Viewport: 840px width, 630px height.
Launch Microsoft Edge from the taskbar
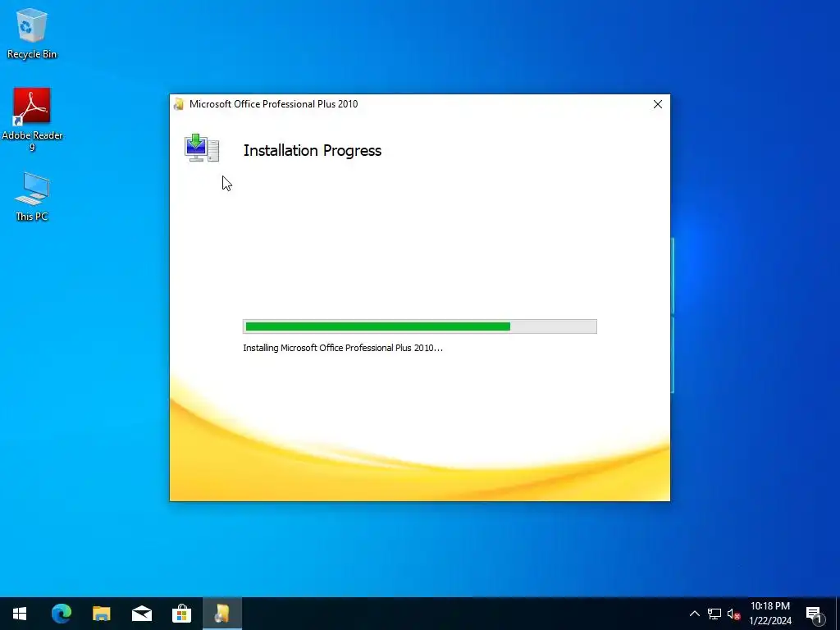pyautogui.click(x=61, y=614)
